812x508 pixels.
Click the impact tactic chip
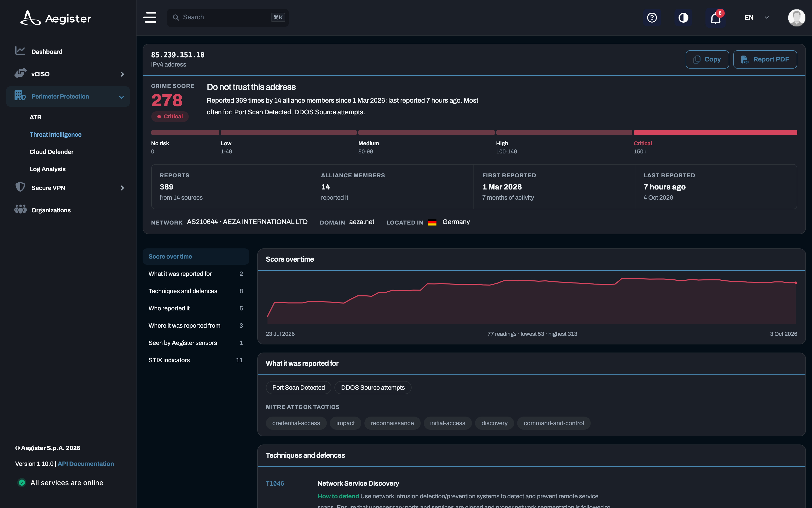tap(345, 423)
